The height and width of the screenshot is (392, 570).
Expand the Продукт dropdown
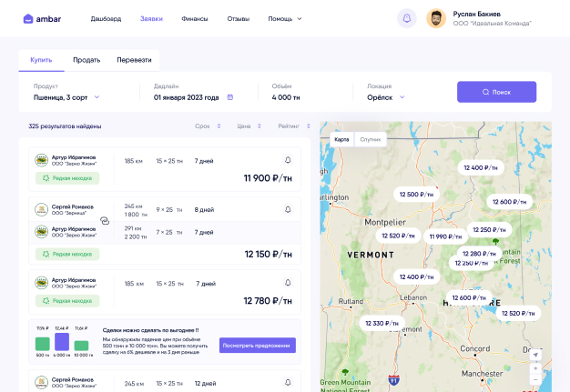click(x=67, y=96)
